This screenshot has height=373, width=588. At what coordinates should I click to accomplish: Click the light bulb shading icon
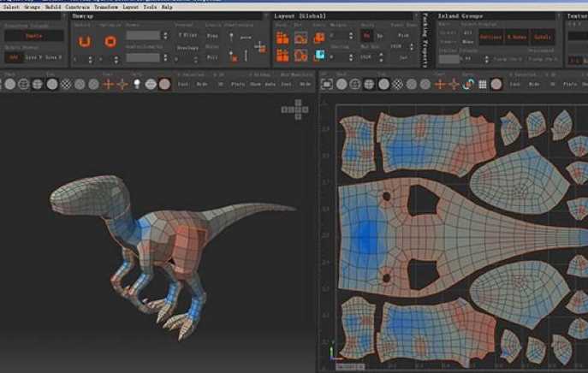pyautogui.click(x=137, y=84)
